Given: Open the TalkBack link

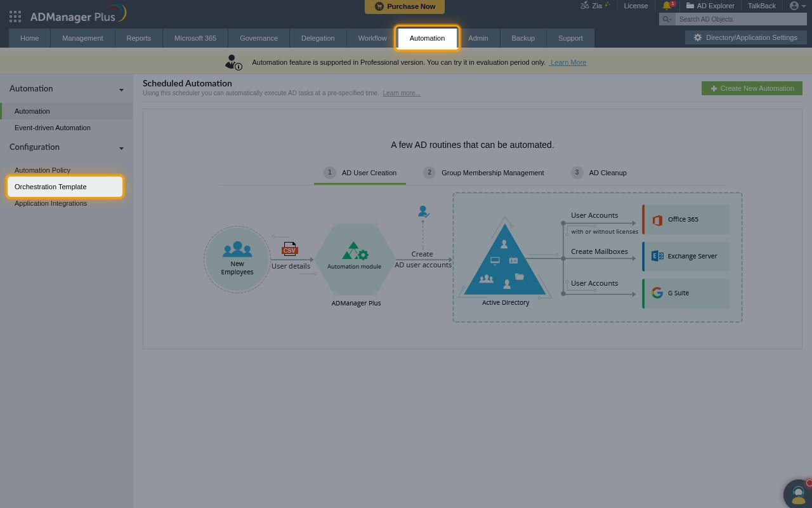Looking at the screenshot, I should 761,6.
